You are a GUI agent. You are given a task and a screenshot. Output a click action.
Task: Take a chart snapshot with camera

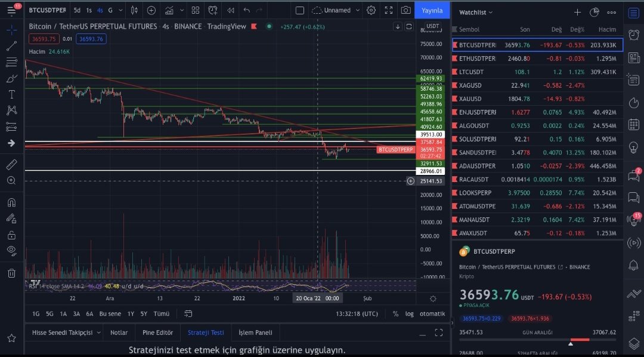(x=406, y=10)
